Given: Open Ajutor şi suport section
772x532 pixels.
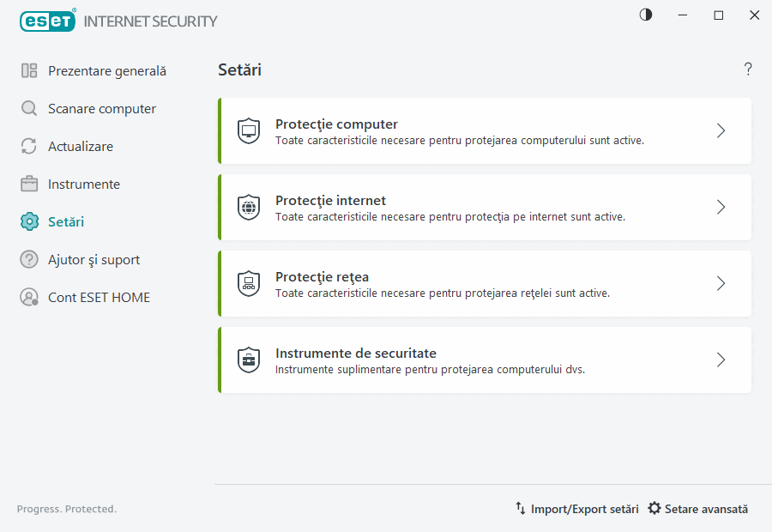Looking at the screenshot, I should coord(95,259).
